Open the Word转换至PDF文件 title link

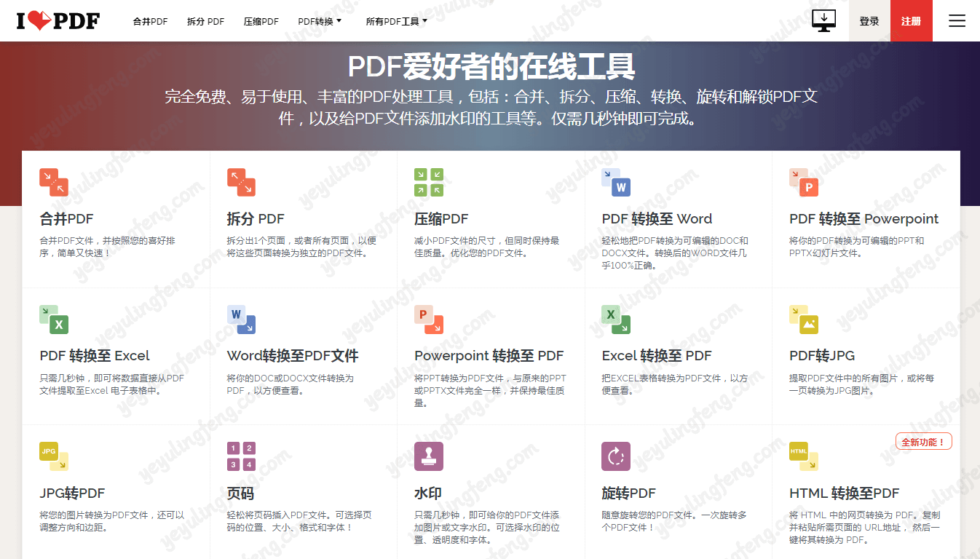click(293, 356)
